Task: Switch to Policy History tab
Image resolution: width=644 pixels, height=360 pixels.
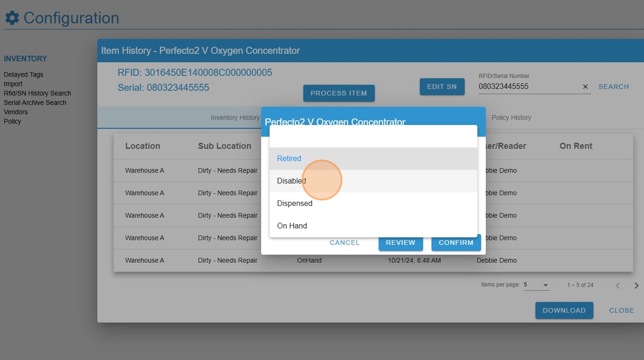Action: 511,117
